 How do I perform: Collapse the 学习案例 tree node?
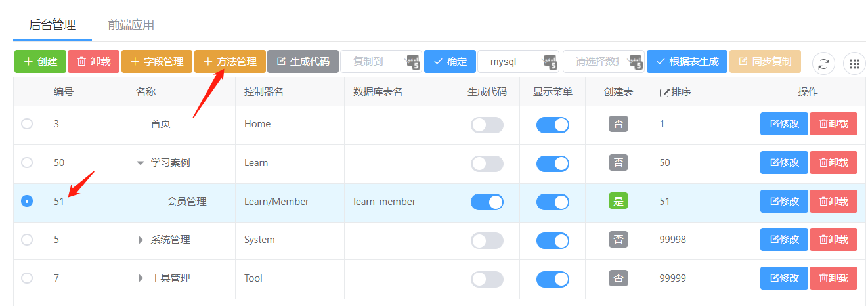[140, 163]
